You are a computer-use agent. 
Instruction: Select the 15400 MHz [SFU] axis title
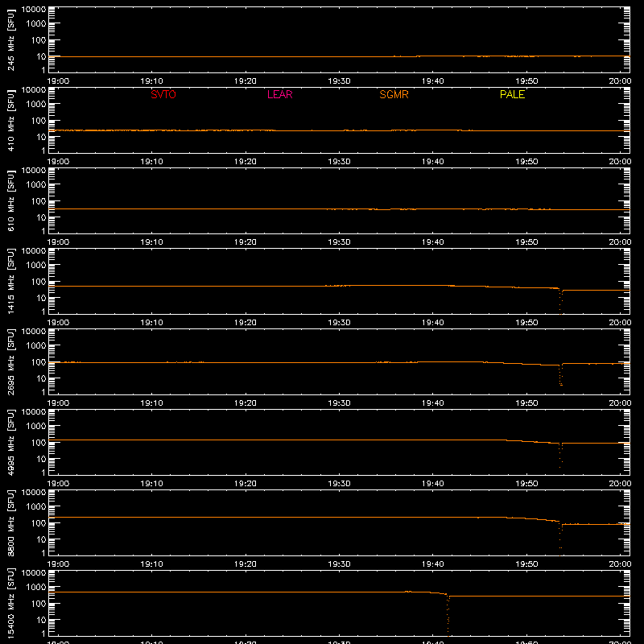click(10, 603)
